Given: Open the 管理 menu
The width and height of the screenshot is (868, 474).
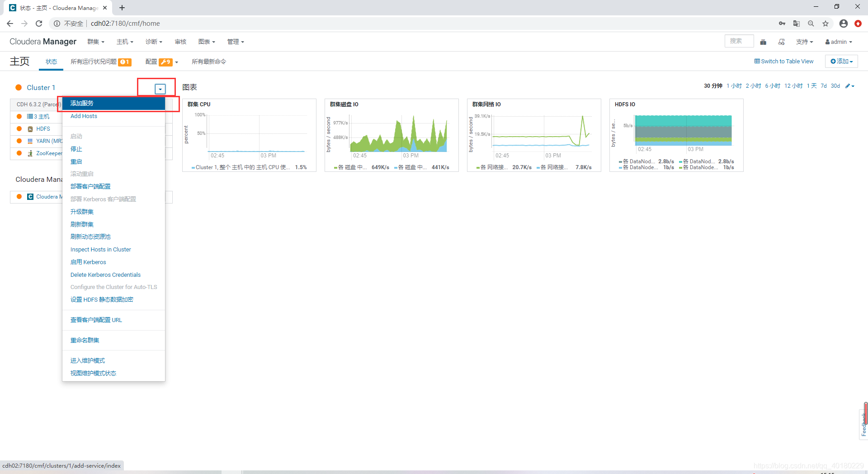Looking at the screenshot, I should click(236, 42).
